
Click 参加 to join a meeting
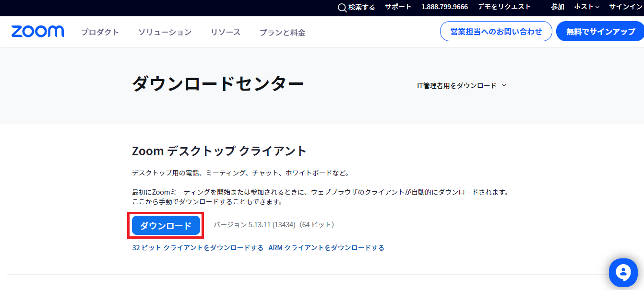(557, 7)
